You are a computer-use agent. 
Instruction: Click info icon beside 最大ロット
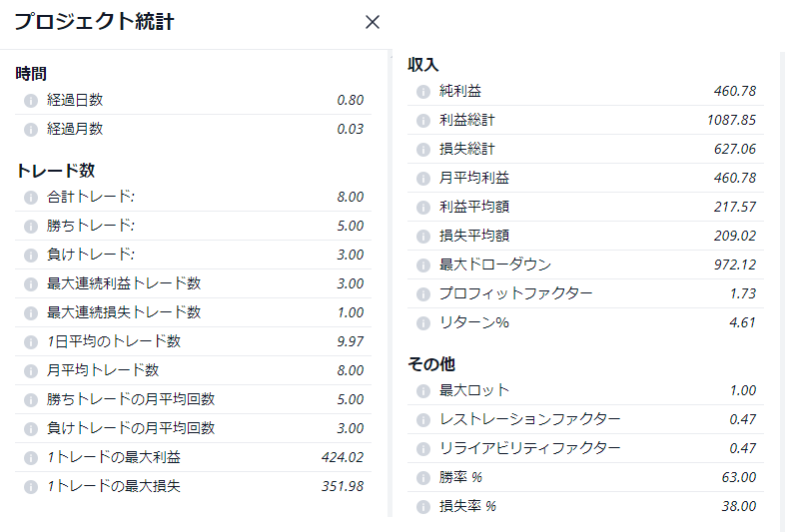pos(422,390)
